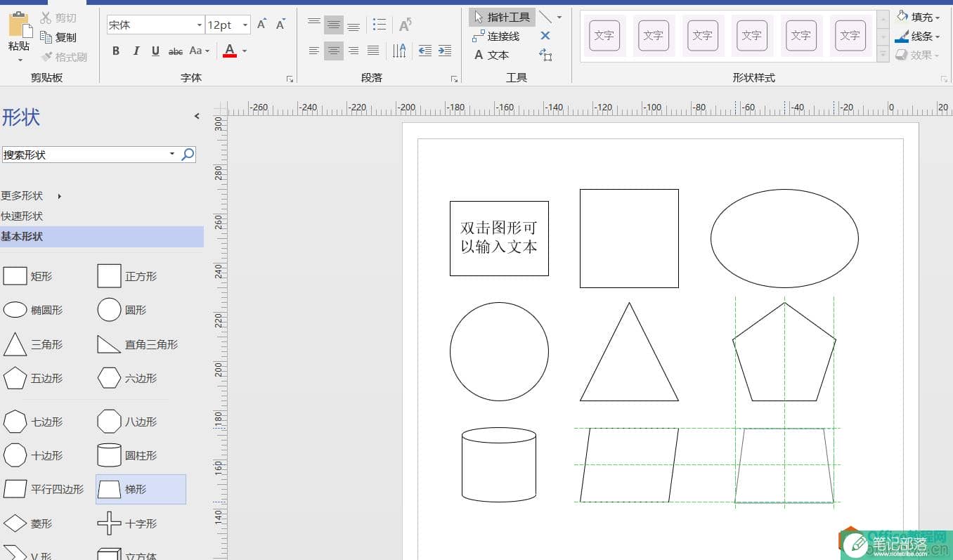
Task: Toggle justify text alignment
Action: (373, 51)
